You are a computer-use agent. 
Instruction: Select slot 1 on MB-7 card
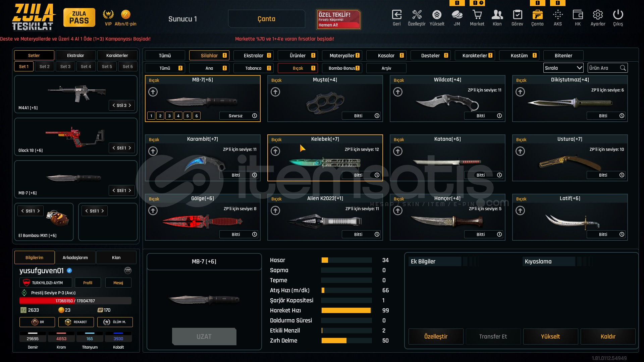coord(151,116)
